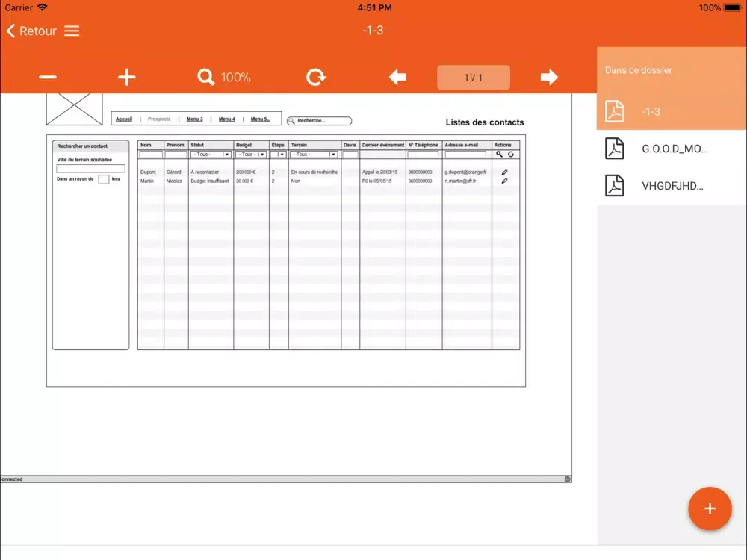Viewport: 747px width, 560px height.
Task: Click the reset refresh icon under Actions
Action: click(511, 155)
